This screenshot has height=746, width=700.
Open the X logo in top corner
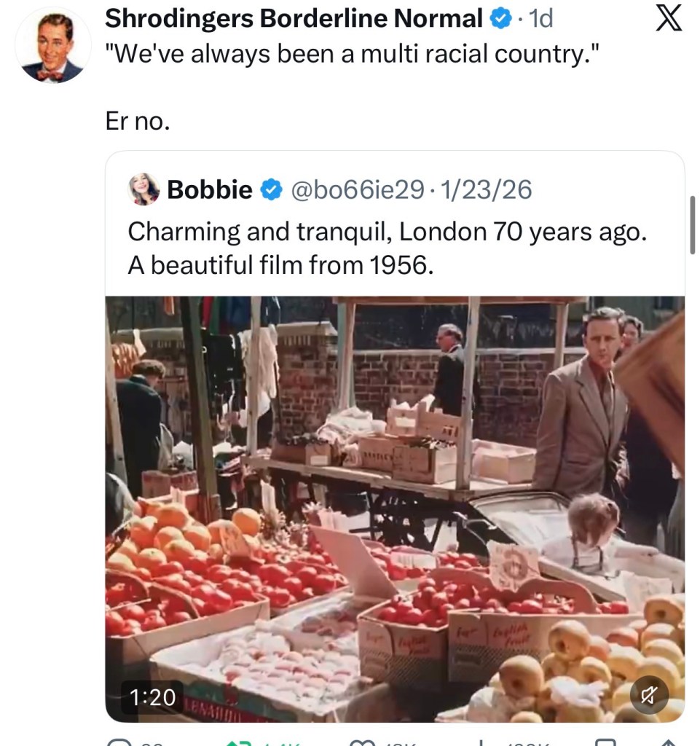[x=668, y=19]
